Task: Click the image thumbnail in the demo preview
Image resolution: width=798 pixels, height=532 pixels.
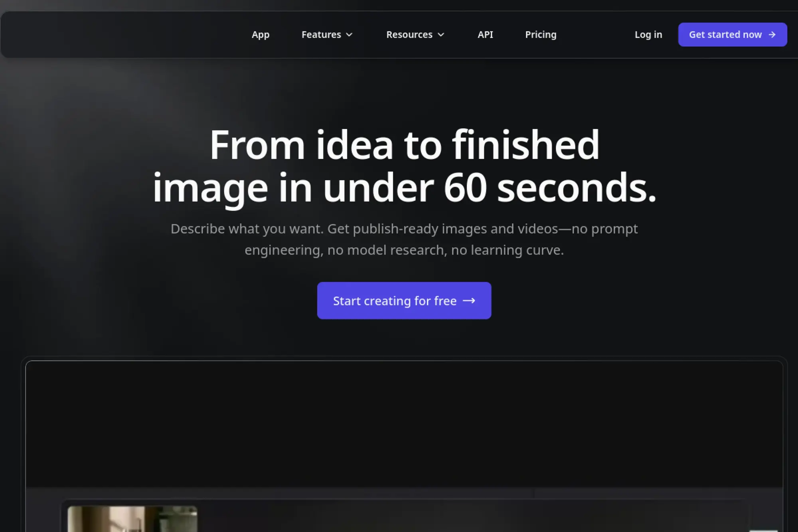Action: (x=132, y=519)
